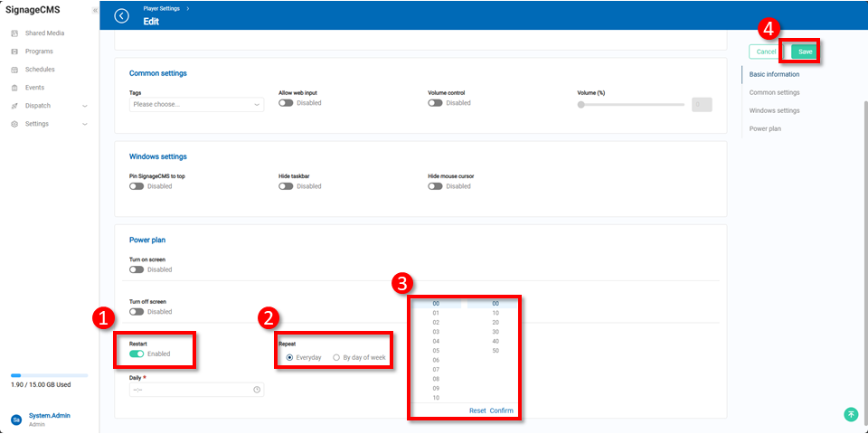Jump to Power plan section

(765, 128)
